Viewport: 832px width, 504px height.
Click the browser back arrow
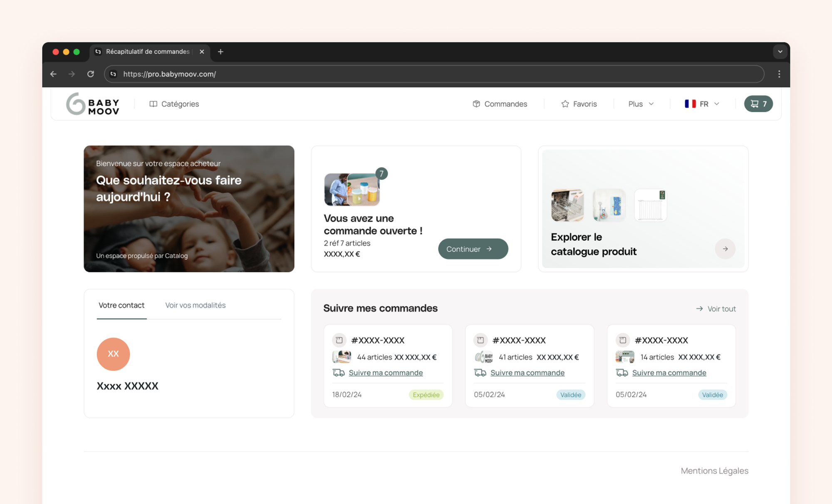click(x=53, y=74)
